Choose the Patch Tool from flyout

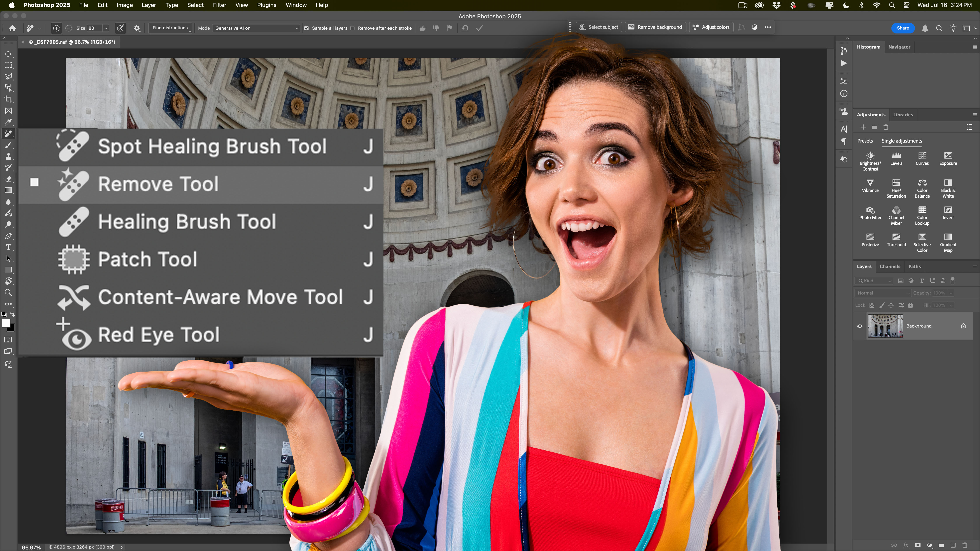pos(148,259)
